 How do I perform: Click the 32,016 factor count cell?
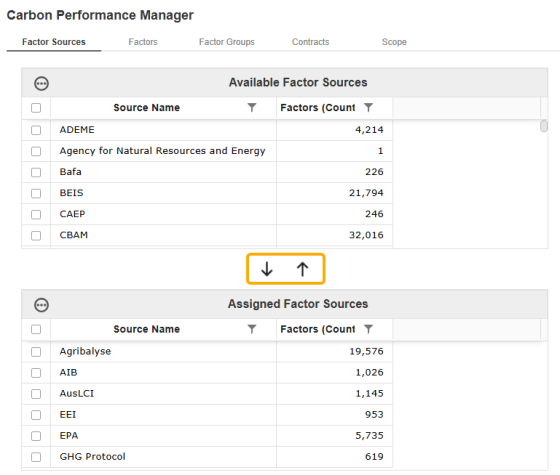tap(335, 235)
